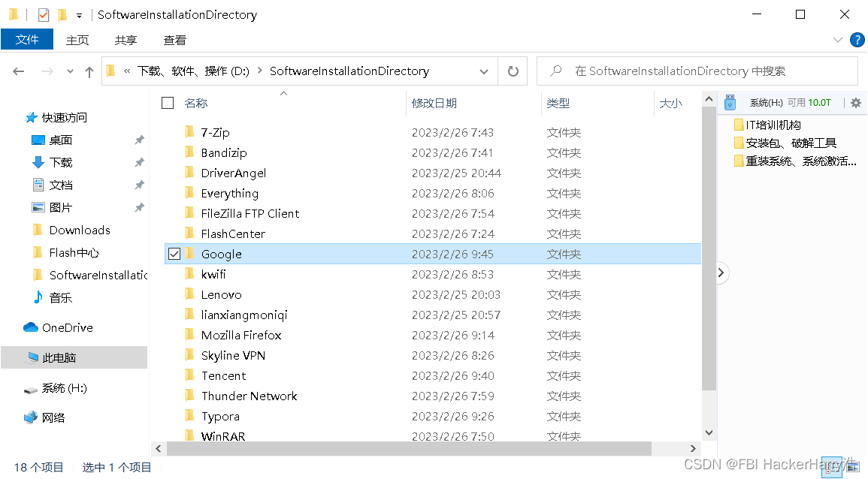Open the Help question mark icon

tap(857, 40)
